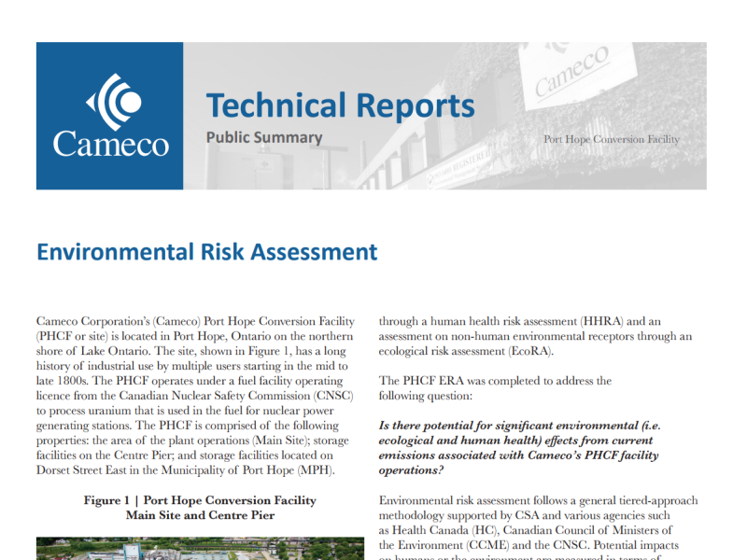Click the line beginning 'Cameco Corporation's (Cameco) Port Hope'
The image size is (747, 560).
195,321
